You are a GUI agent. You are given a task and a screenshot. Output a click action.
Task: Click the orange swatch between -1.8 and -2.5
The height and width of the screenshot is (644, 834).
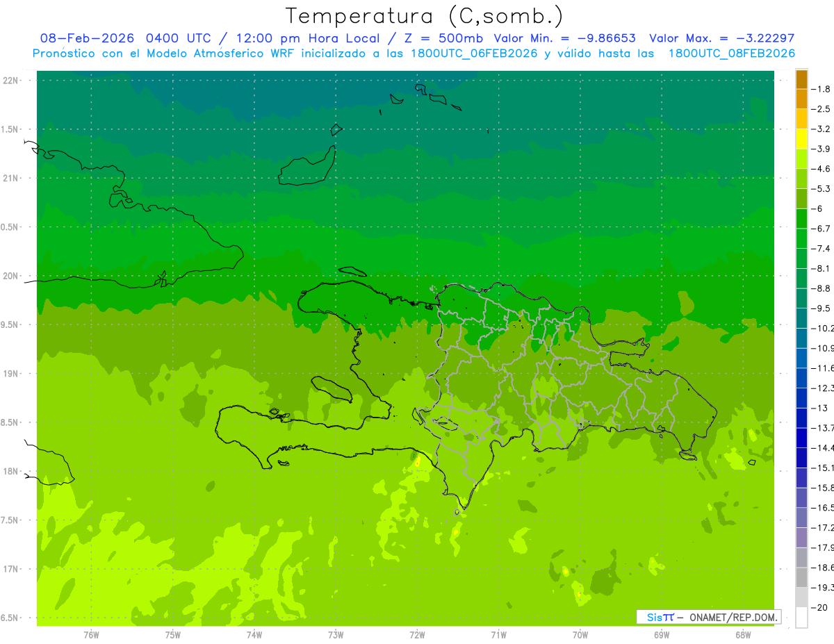coord(801,99)
